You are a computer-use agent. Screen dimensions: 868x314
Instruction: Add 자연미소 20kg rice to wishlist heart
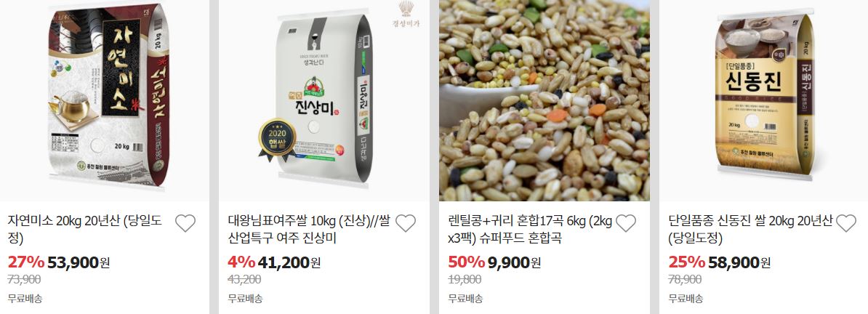185,223
